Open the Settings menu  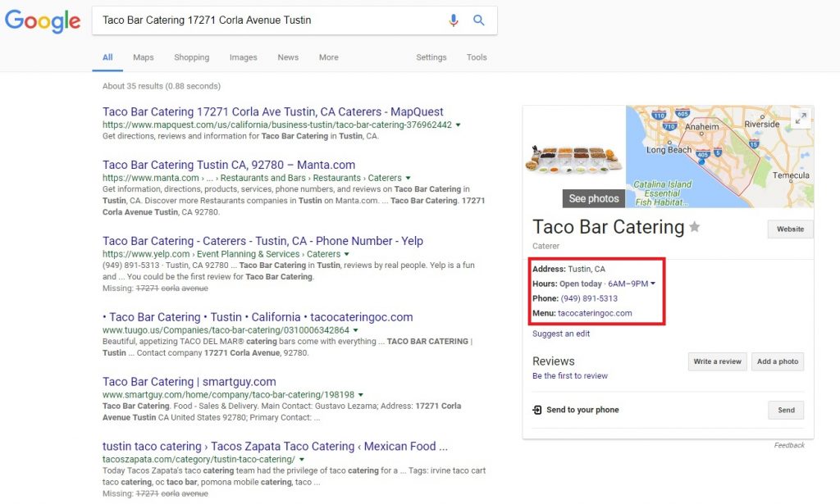pyautogui.click(x=431, y=57)
